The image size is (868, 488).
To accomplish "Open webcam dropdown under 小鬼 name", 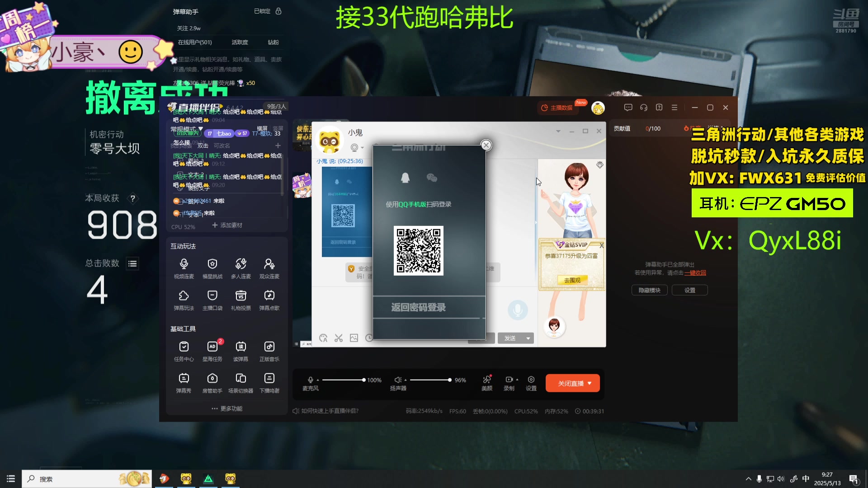I will (362, 148).
